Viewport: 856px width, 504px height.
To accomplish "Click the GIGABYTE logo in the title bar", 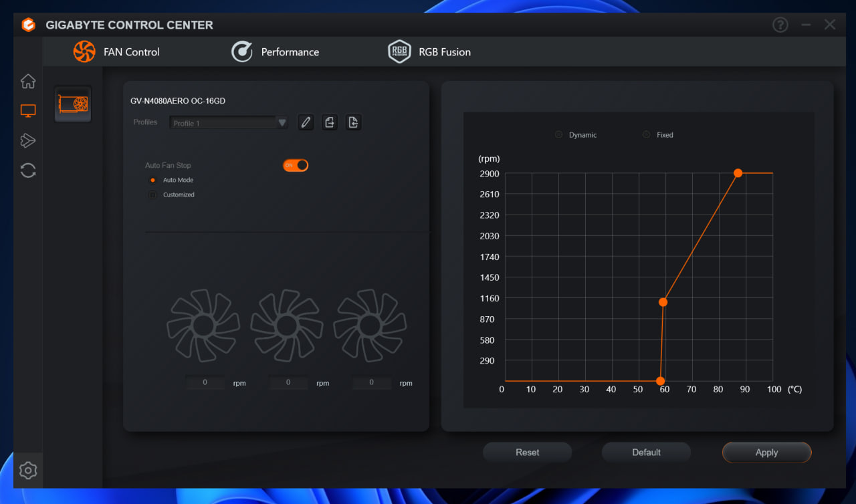I will (x=28, y=25).
